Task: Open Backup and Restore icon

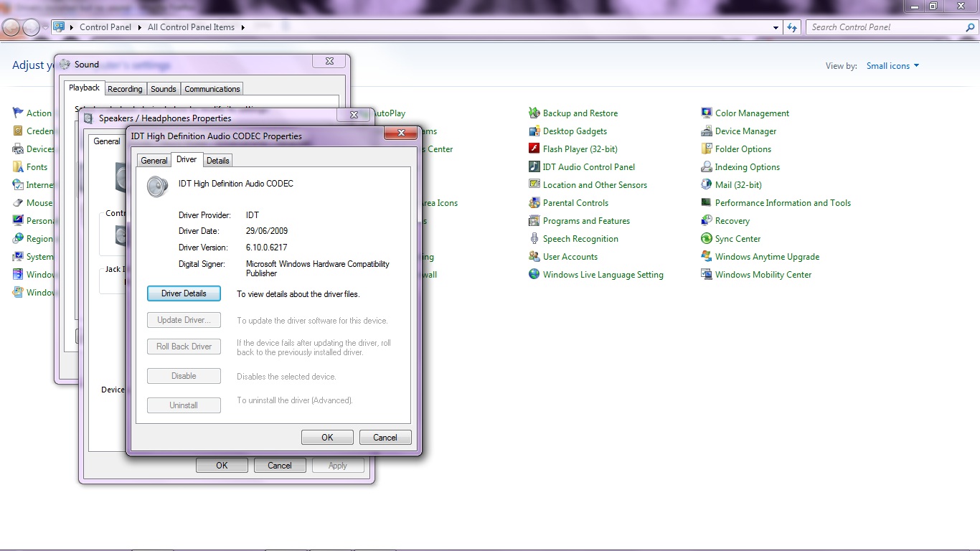Action: [x=534, y=113]
